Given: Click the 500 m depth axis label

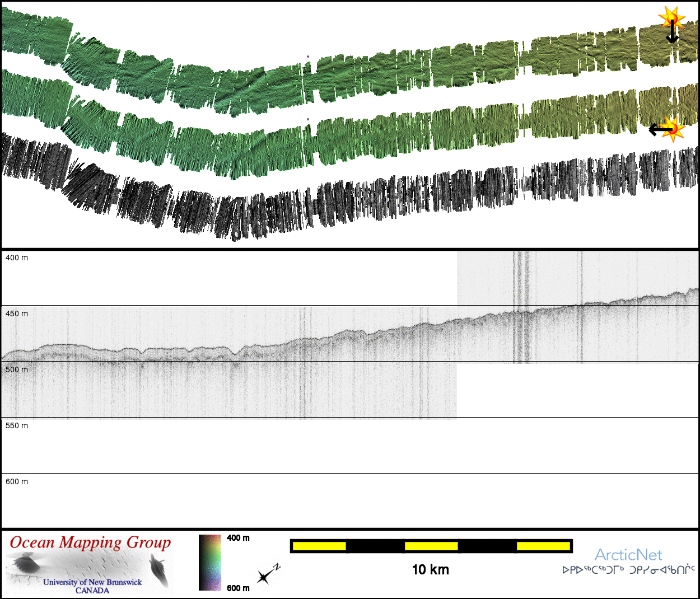Looking at the screenshot, I should coord(17,369).
